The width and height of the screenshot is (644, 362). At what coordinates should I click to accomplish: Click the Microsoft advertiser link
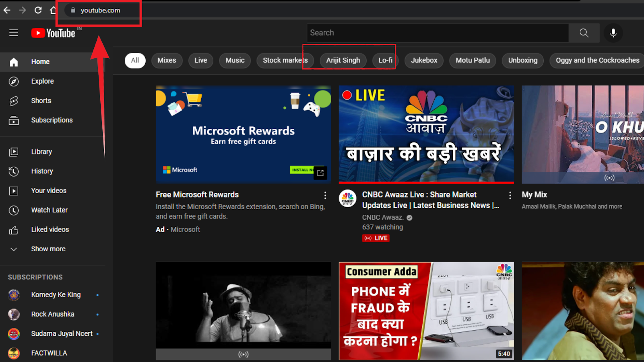click(x=185, y=230)
